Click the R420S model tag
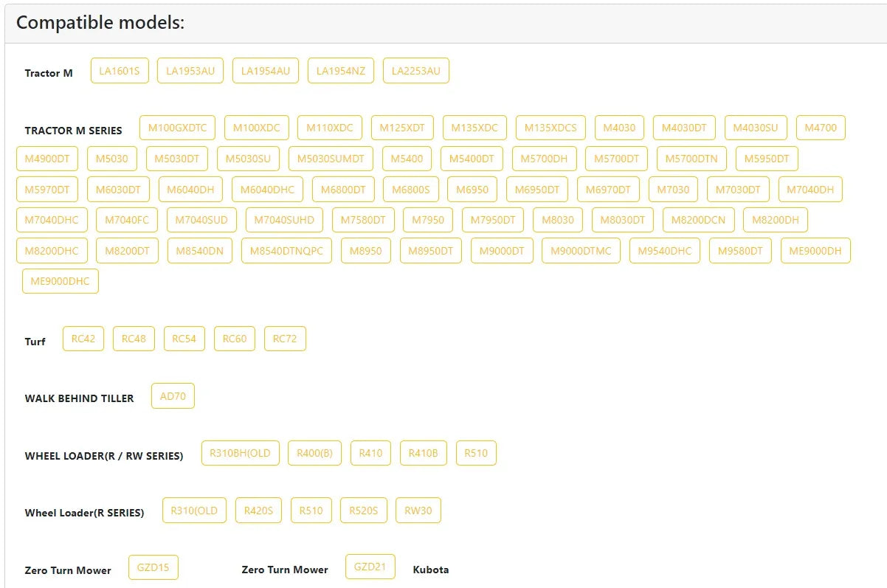The image size is (887, 588). (258, 511)
